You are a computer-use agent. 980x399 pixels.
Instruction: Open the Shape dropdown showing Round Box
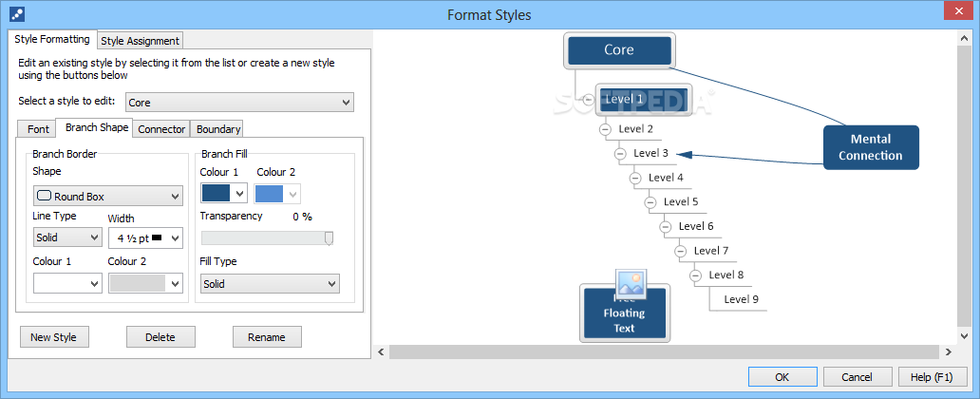(107, 197)
